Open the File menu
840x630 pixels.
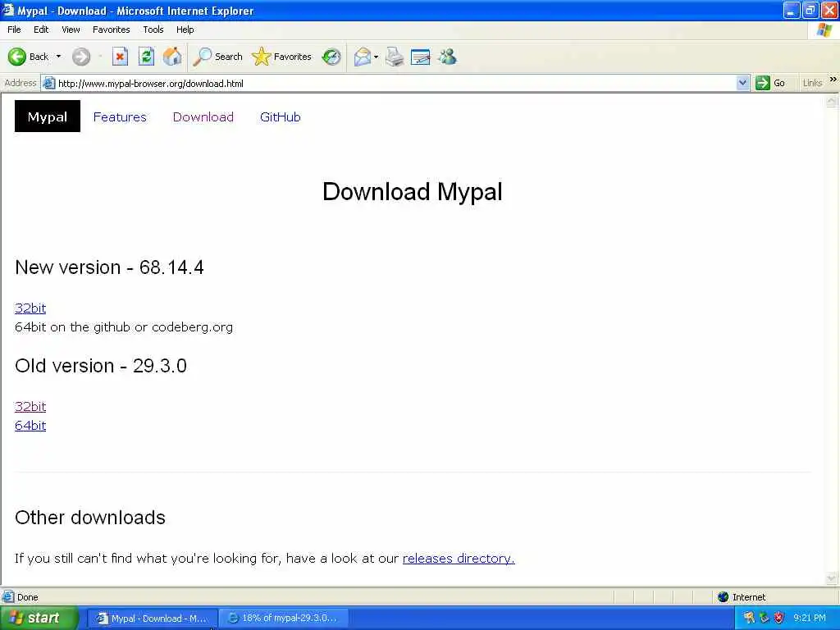15,30
